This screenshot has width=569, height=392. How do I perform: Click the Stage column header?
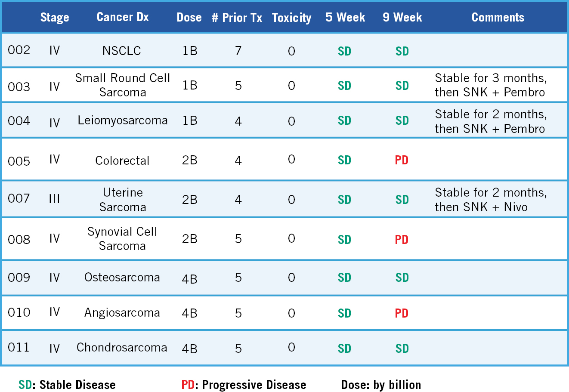click(55, 18)
